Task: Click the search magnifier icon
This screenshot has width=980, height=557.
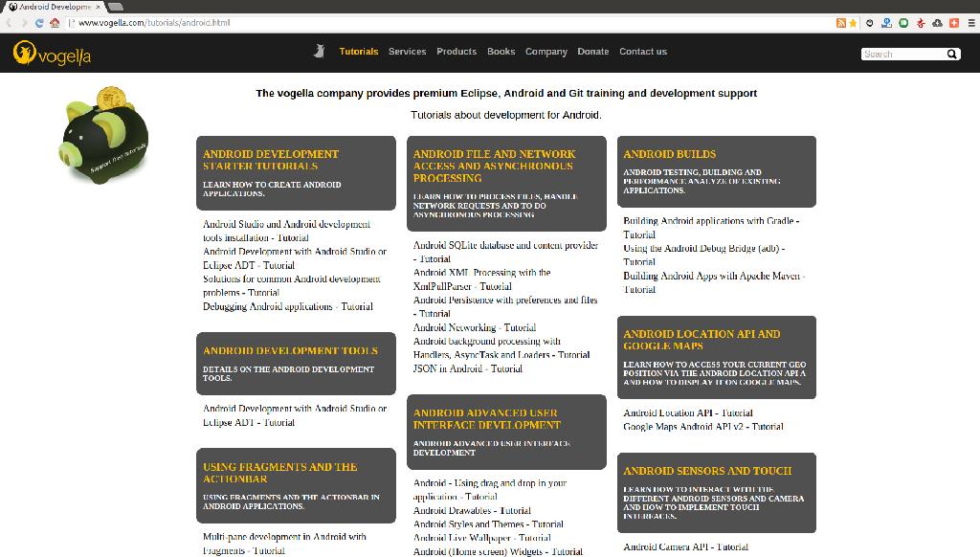Action: coord(952,55)
